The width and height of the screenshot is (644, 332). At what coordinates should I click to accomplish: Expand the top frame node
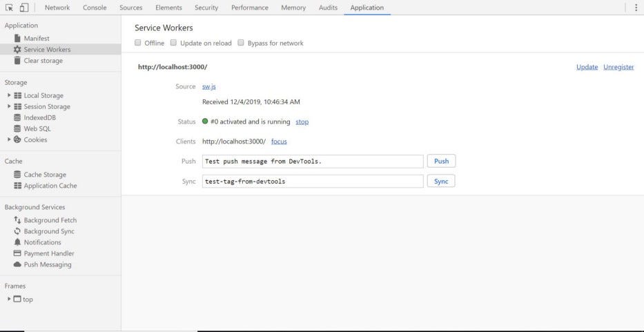click(x=9, y=299)
